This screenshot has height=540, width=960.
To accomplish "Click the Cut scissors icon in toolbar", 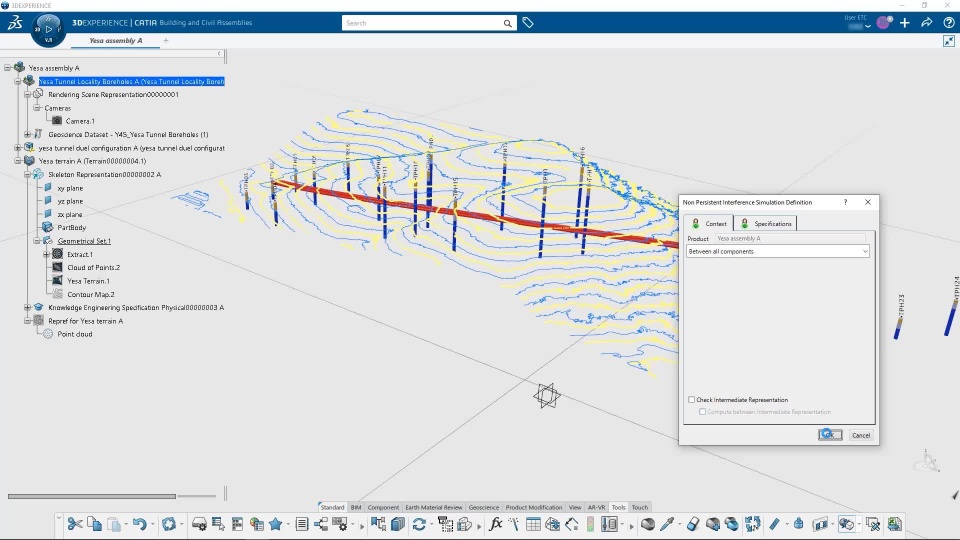I will click(75, 524).
